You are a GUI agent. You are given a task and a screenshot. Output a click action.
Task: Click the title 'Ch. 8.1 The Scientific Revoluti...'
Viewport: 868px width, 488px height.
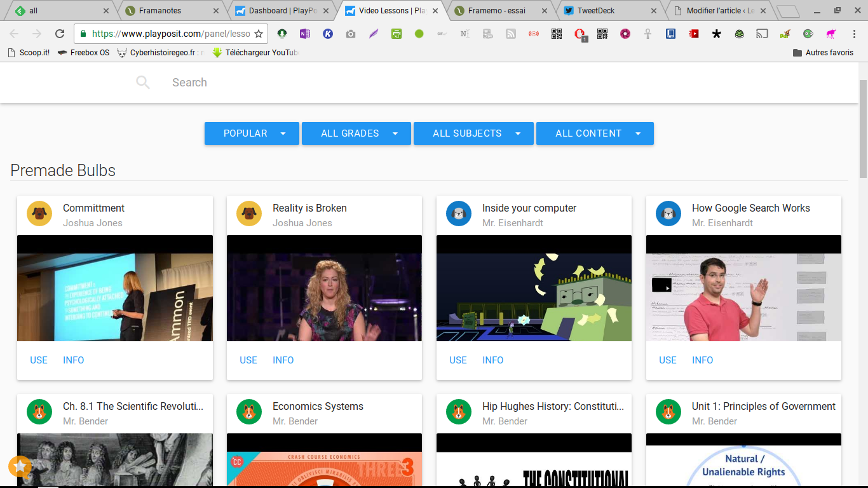[133, 407]
